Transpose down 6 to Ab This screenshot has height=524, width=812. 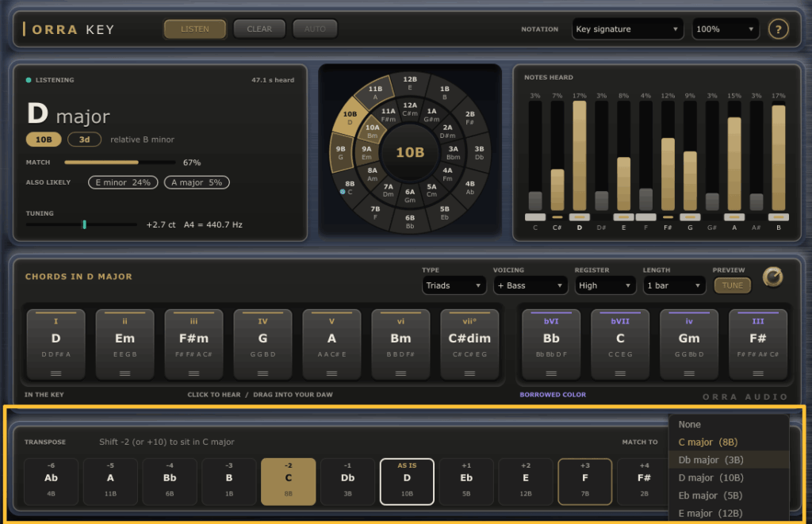51,481
